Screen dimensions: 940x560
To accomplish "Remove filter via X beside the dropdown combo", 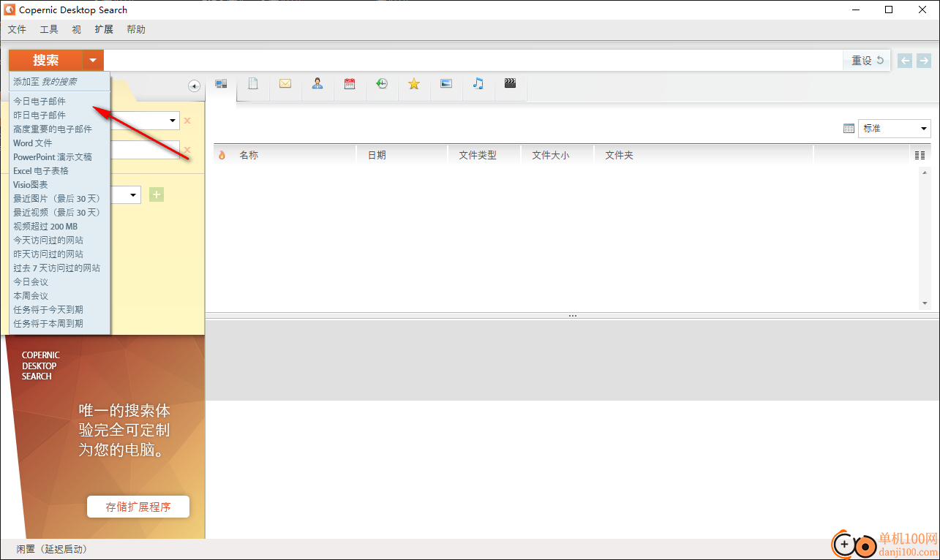I will 187,121.
